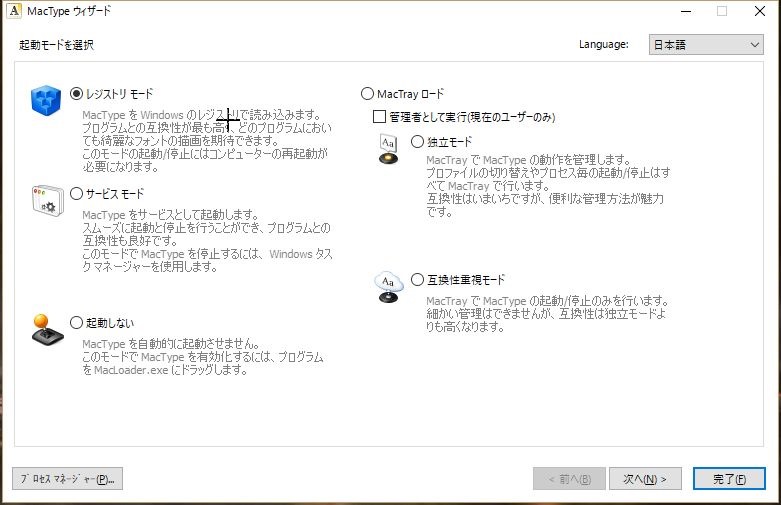Open the Language dropdown showing 日本語
The image size is (781, 505).
706,44
